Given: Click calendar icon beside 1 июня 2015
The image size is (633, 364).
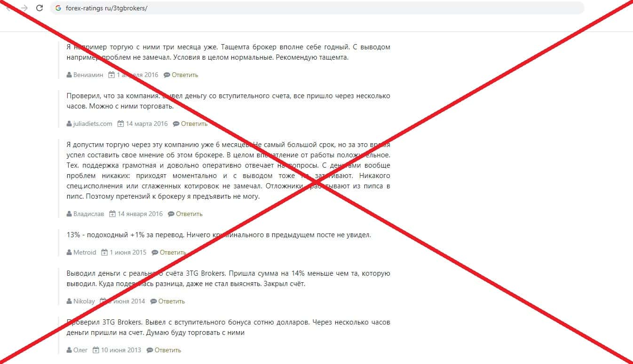Looking at the screenshot, I should [104, 252].
